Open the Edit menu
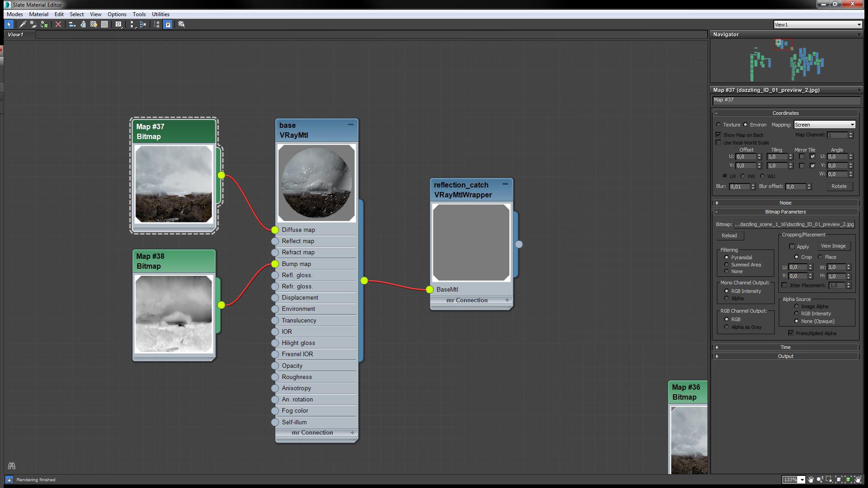868x488 pixels. [x=59, y=14]
